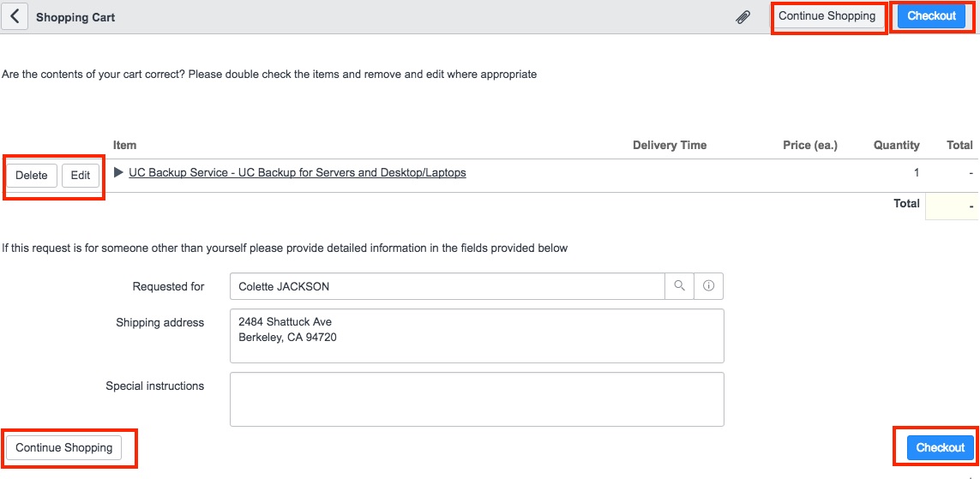
Task: Delete the UC Backup Service cart item
Action: [32, 176]
